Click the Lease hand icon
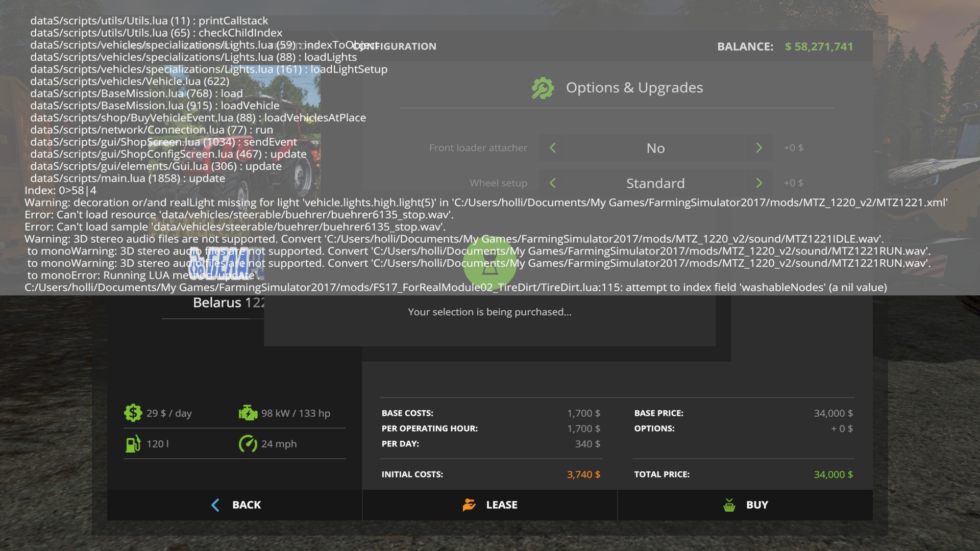The width and height of the screenshot is (980, 551). (x=469, y=505)
